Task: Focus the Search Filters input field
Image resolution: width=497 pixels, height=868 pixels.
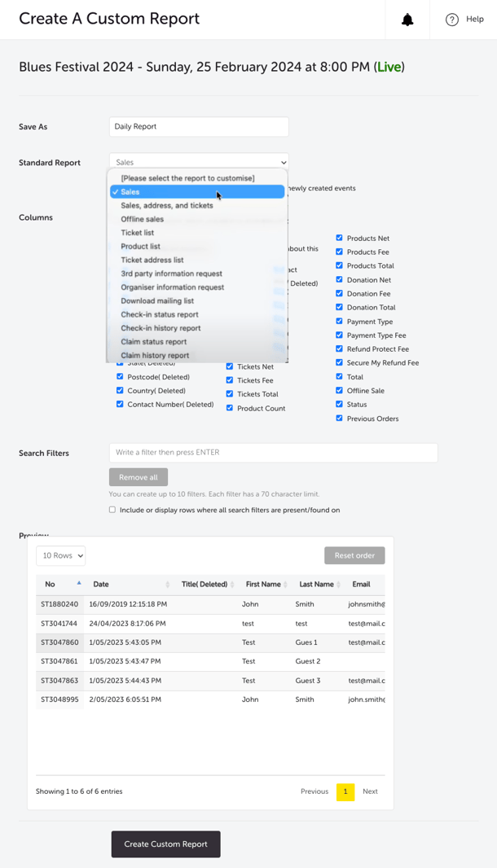Action: pos(274,453)
